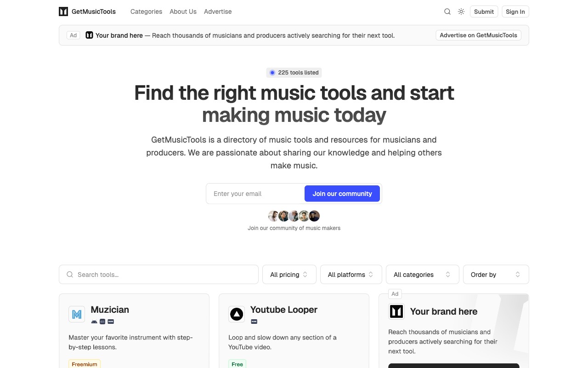Select the Android platform icon under Muzician

tap(94, 322)
